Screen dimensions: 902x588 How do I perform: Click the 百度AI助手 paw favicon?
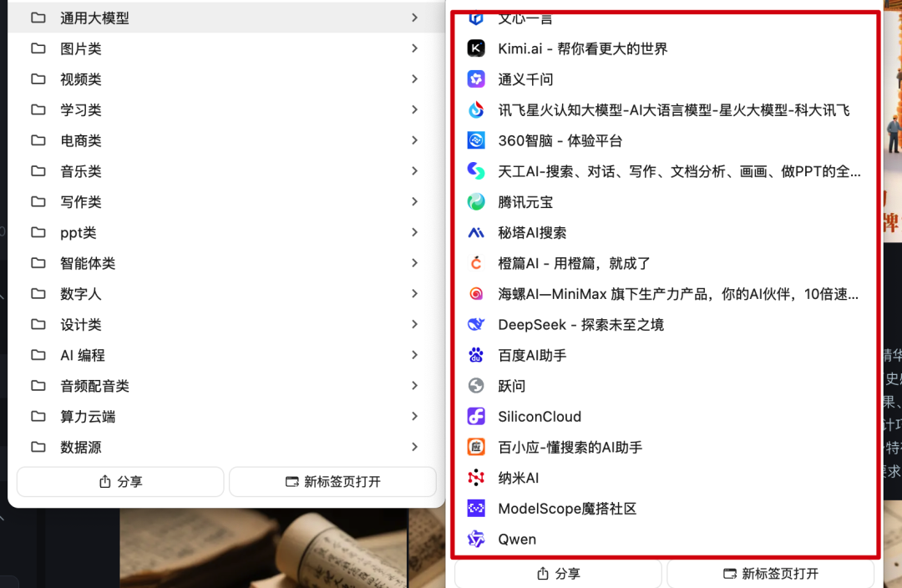(476, 355)
